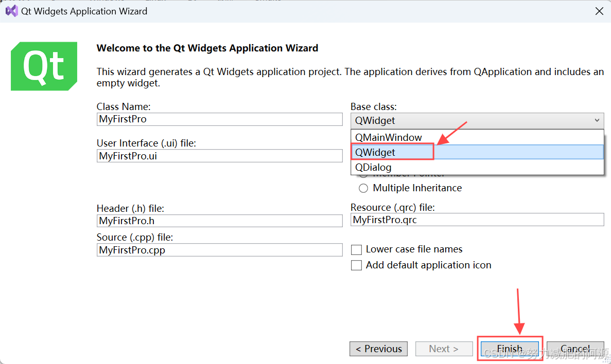This screenshot has width=611, height=364.
Task: Go back with the Previous button
Action: (378, 349)
